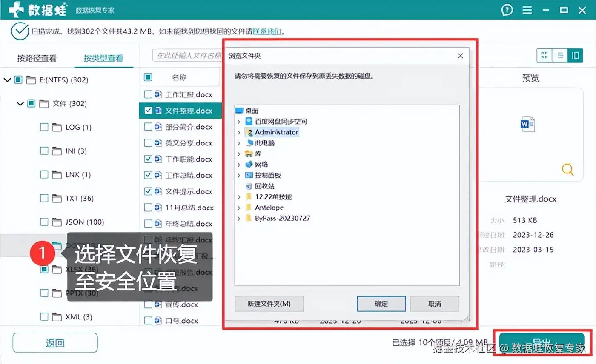
Task: Select 回收站 recycle bin item
Action: point(264,186)
